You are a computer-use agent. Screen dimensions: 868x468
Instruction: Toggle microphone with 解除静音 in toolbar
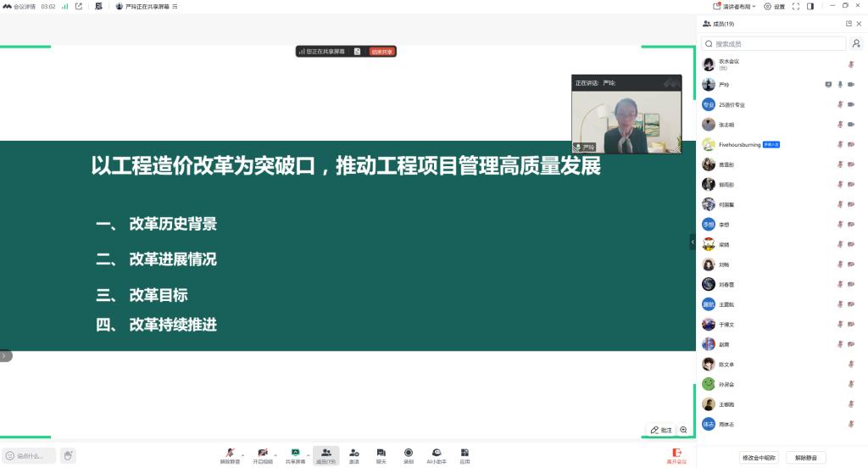pyautogui.click(x=230, y=454)
